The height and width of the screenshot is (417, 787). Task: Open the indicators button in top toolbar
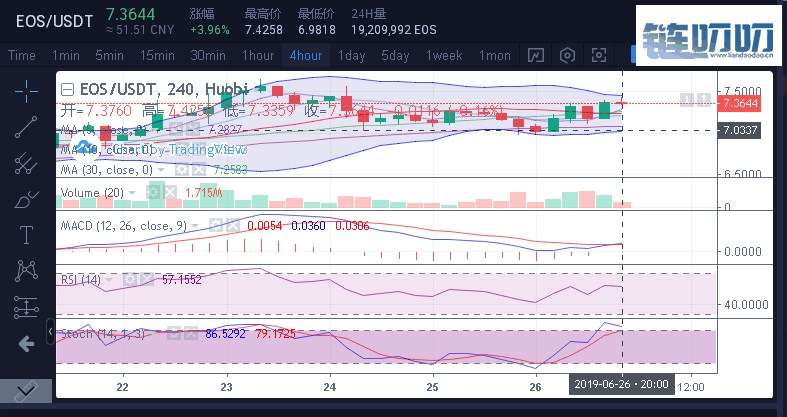pos(537,55)
